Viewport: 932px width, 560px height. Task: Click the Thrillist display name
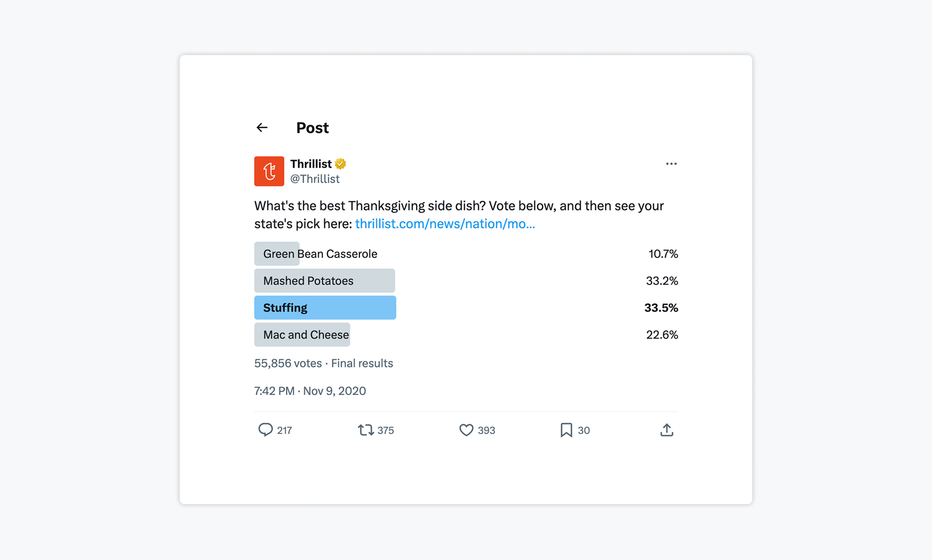point(311,164)
